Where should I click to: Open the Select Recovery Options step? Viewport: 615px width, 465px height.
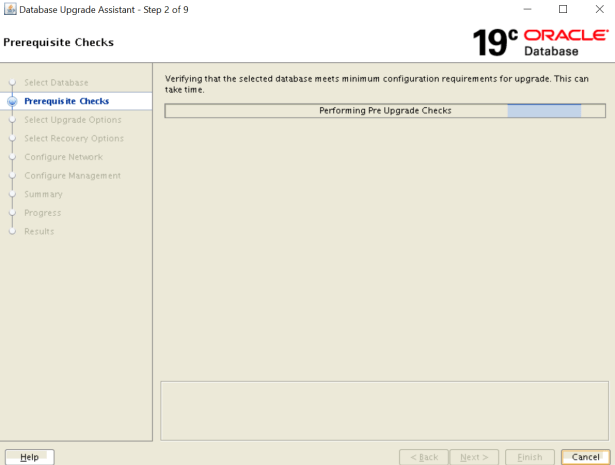pyautogui.click(x=73, y=138)
